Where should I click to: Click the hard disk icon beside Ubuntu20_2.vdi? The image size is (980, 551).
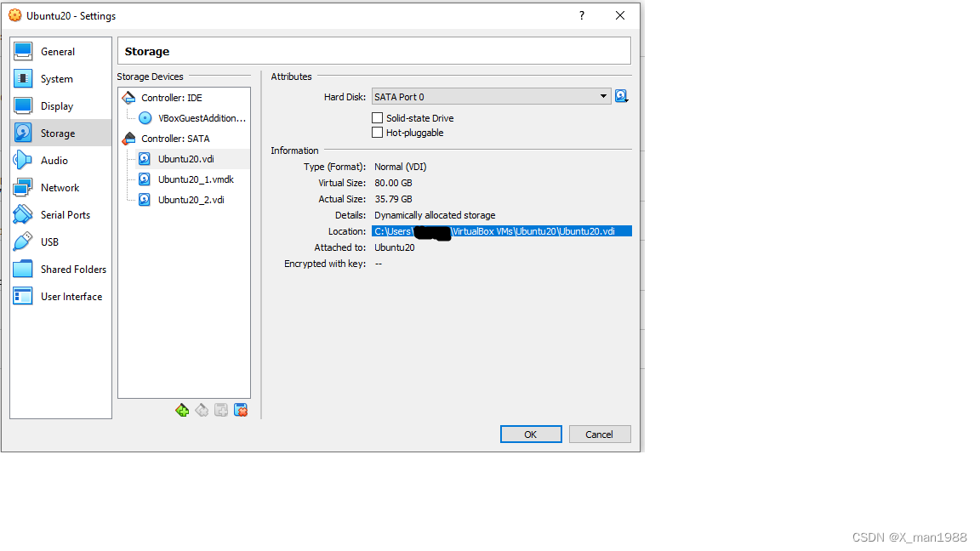click(x=145, y=200)
